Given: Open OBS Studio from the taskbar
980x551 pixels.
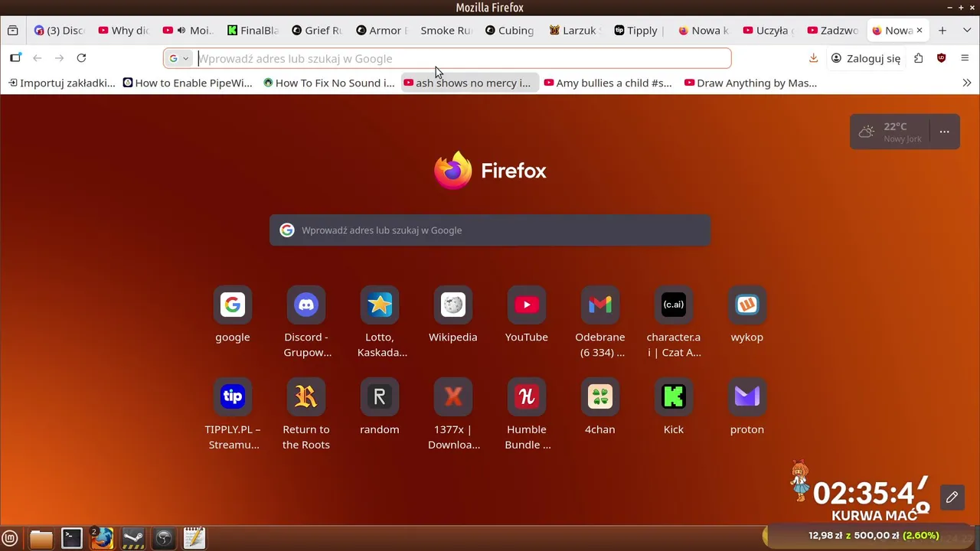Looking at the screenshot, I should point(164,538).
